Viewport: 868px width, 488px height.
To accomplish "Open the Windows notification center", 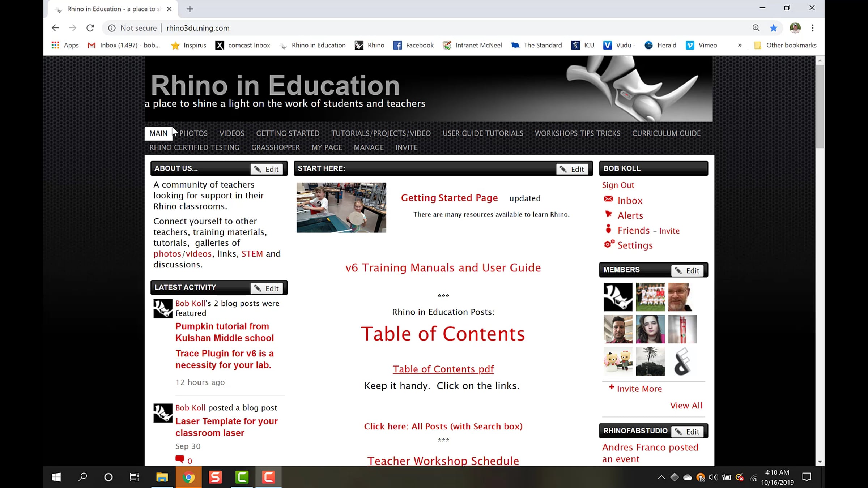I will point(807,477).
